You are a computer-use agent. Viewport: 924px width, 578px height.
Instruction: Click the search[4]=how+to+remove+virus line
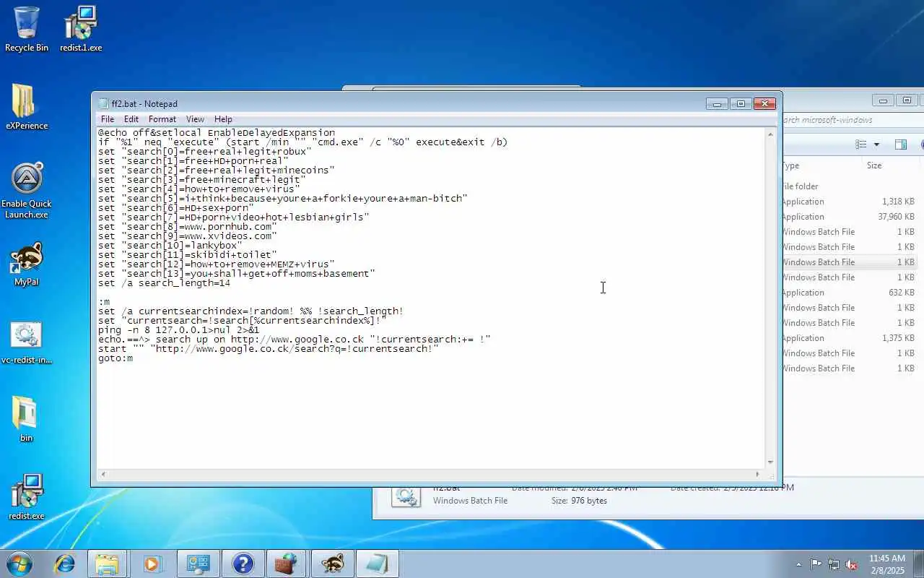199,189
